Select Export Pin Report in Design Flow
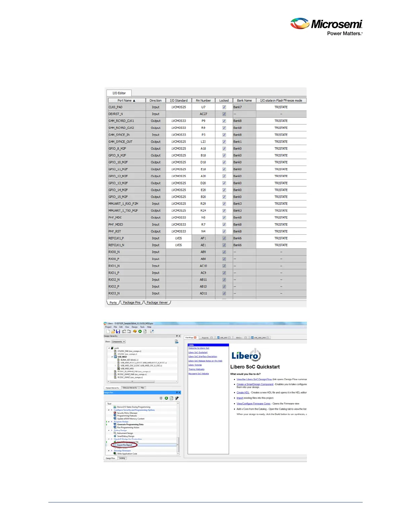Image resolution: width=411 pixels, height=532 pixels. pyautogui.click(x=125, y=445)
